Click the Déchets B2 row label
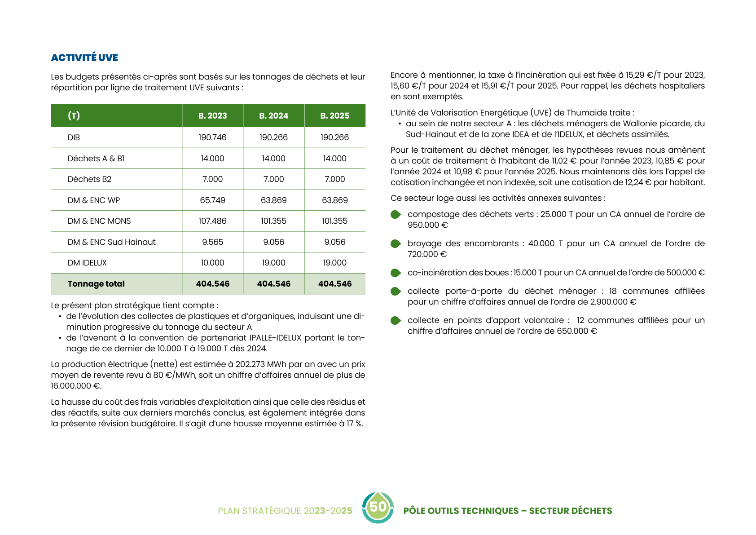 click(89, 179)
